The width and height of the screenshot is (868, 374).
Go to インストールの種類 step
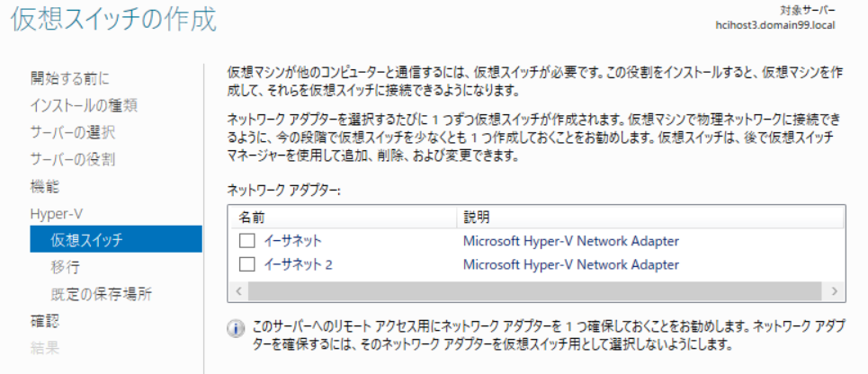pos(84,106)
